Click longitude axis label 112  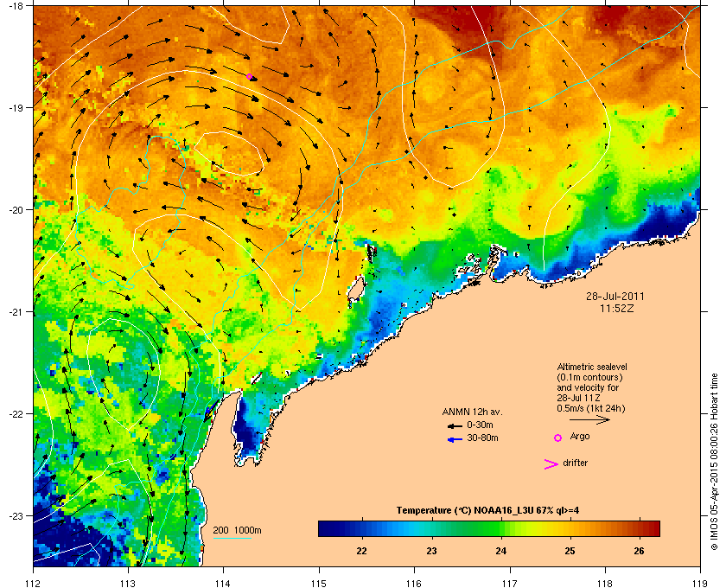pos(34,584)
